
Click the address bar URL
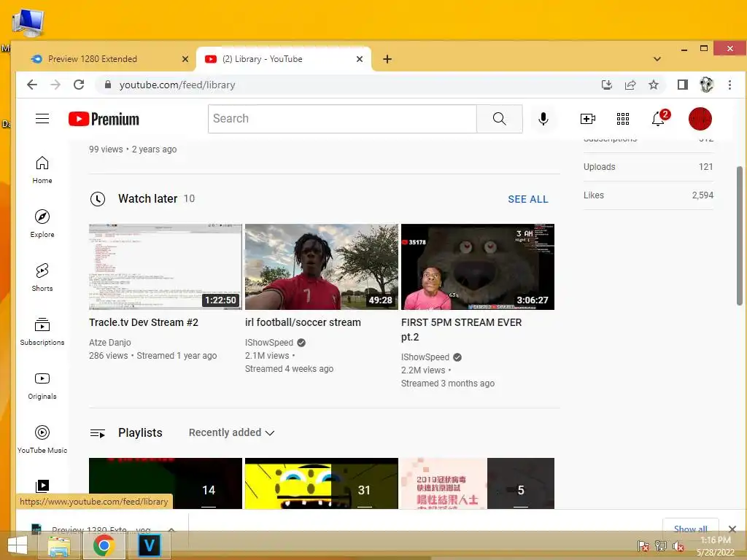tap(177, 85)
